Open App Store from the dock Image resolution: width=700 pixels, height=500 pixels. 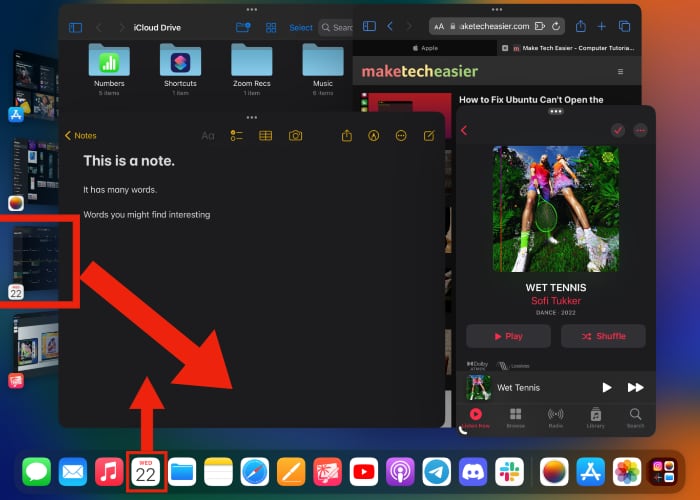pos(591,471)
